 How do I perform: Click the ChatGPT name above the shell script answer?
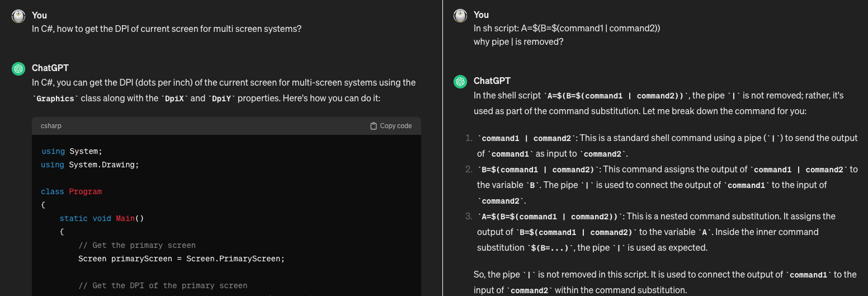pos(492,81)
